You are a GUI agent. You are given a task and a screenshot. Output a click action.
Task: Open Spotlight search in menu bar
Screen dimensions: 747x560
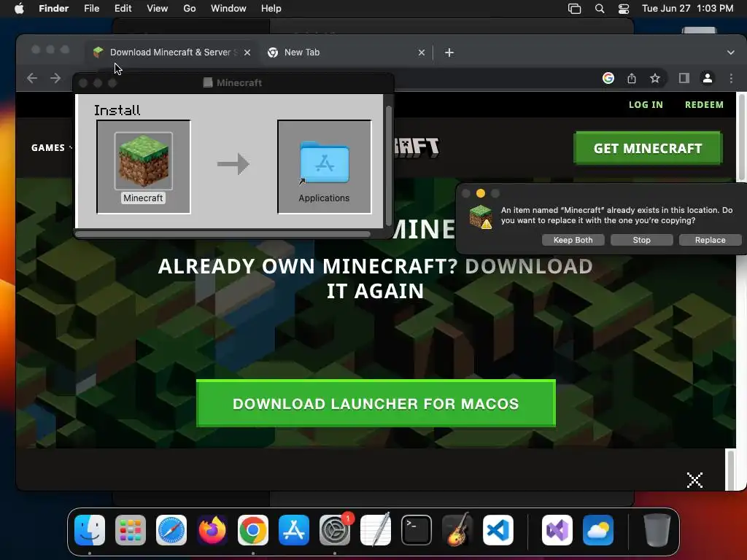(600, 9)
